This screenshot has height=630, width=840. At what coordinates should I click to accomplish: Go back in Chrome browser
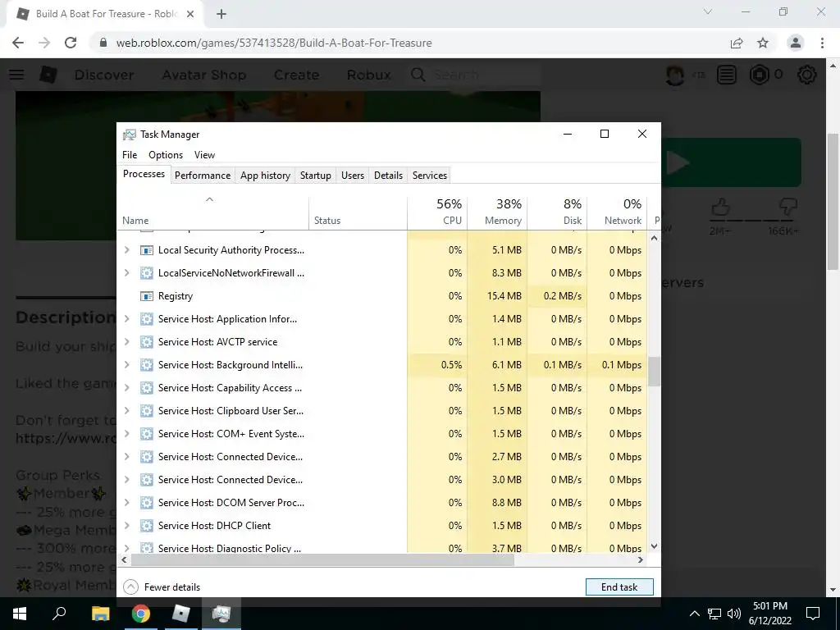click(18, 43)
